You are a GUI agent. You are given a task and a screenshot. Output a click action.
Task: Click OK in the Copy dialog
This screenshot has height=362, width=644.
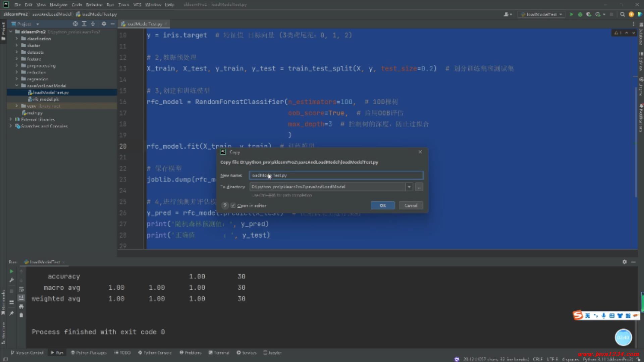point(383,205)
